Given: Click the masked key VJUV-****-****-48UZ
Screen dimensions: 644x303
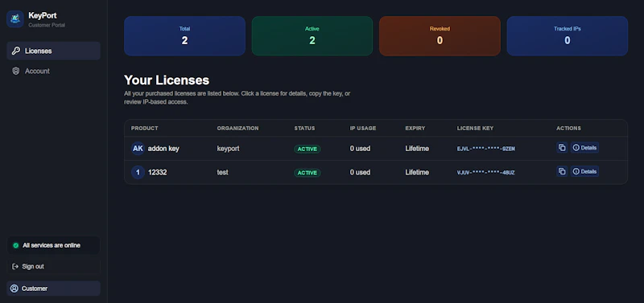Looking at the screenshot, I should (486, 173).
